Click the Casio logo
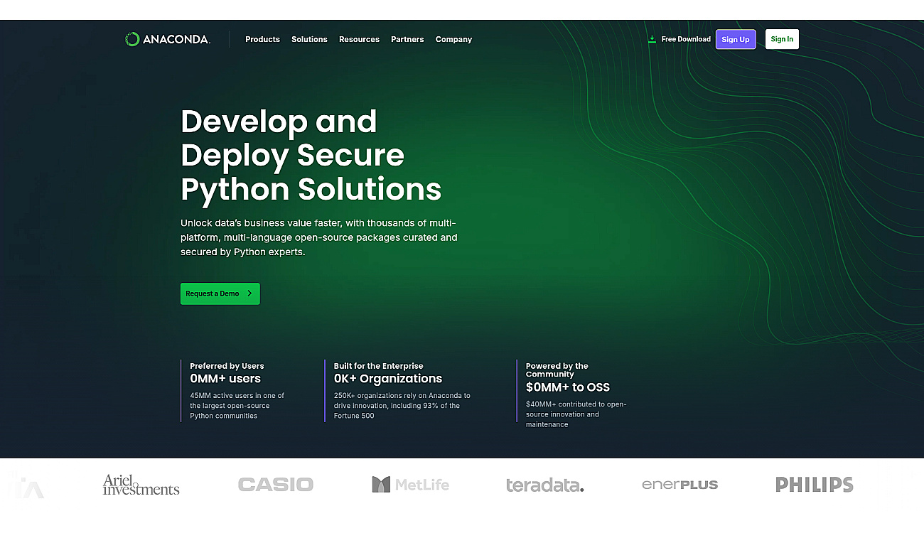Viewport: 924px width, 560px height. click(276, 485)
